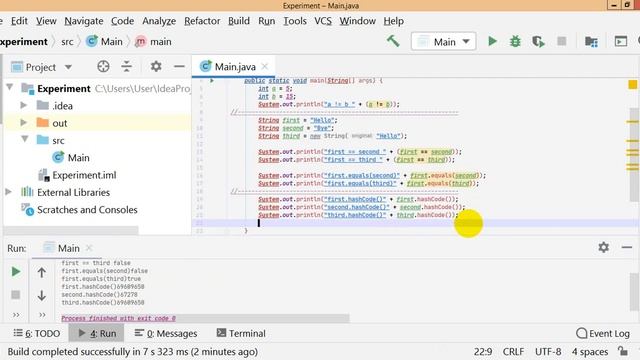
Task: Rerun Main from the Run panel
Action: click(x=16, y=272)
